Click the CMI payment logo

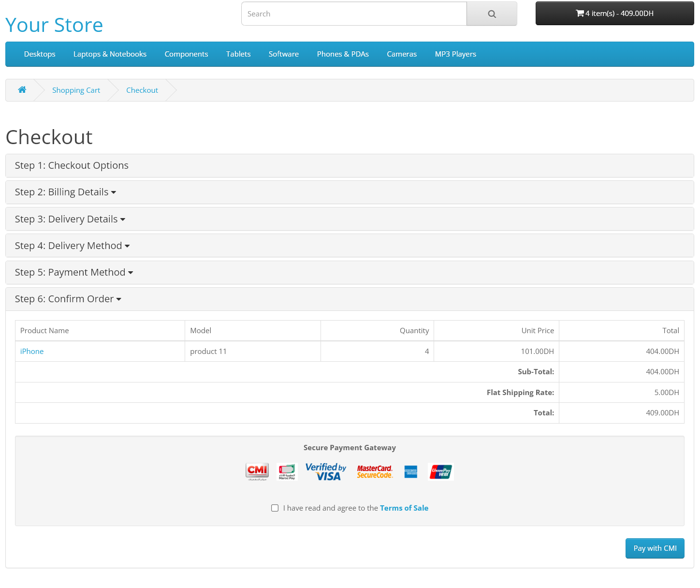tap(257, 471)
